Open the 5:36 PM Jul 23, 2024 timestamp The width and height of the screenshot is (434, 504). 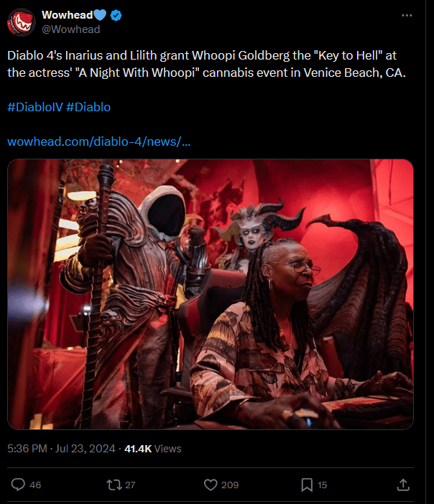61,449
